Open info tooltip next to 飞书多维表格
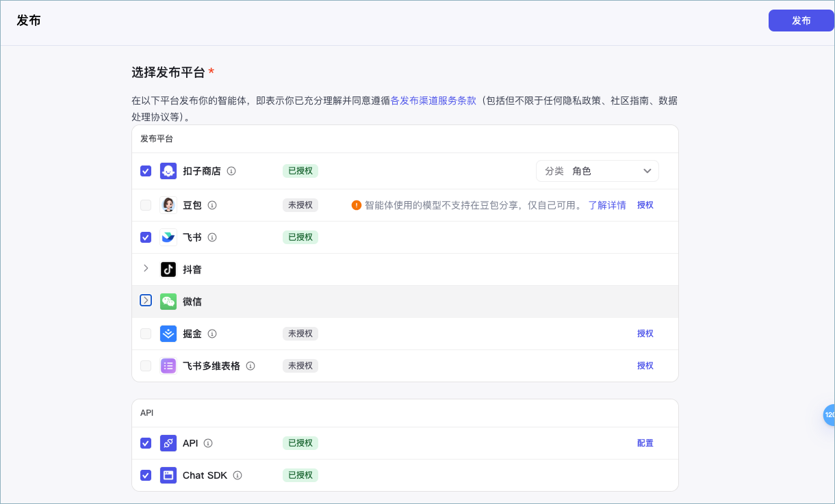Image resolution: width=835 pixels, height=504 pixels. click(250, 366)
